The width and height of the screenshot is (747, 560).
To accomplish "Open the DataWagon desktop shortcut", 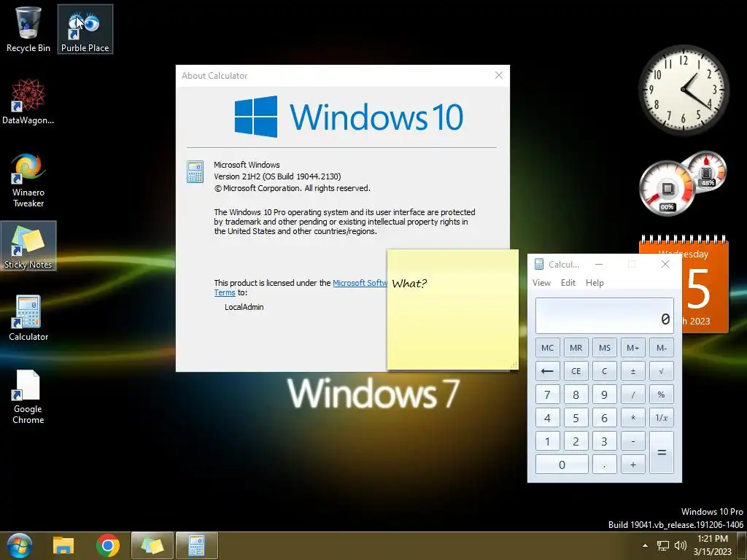I will click(28, 101).
